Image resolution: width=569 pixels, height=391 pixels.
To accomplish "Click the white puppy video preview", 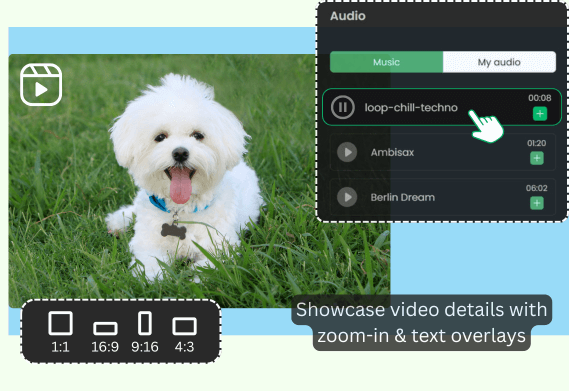I will (x=163, y=181).
